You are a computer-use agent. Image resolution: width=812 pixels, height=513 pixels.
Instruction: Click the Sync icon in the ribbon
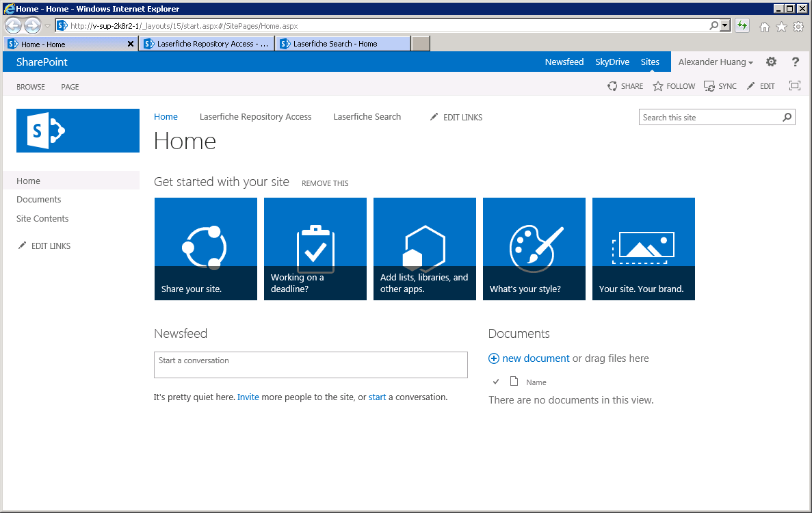click(709, 86)
